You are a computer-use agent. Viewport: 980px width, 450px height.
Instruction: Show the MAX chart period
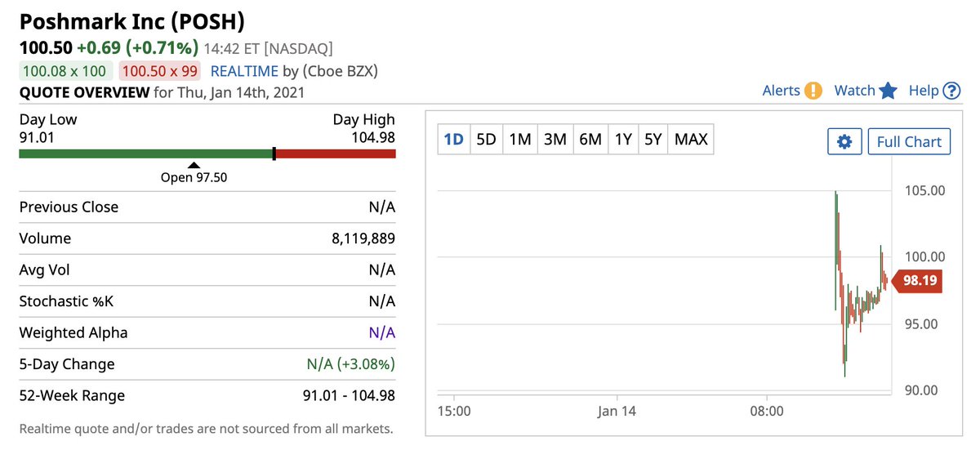[x=691, y=139]
